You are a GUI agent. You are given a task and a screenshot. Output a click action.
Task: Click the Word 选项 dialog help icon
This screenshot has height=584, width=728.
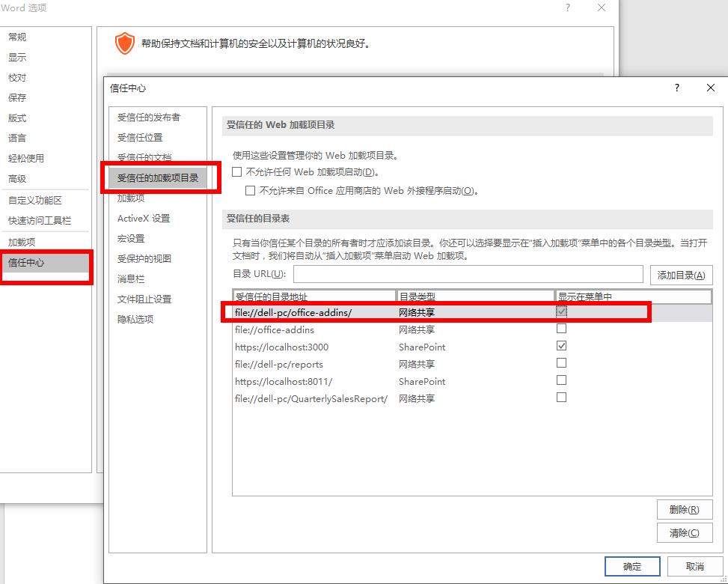click(567, 8)
